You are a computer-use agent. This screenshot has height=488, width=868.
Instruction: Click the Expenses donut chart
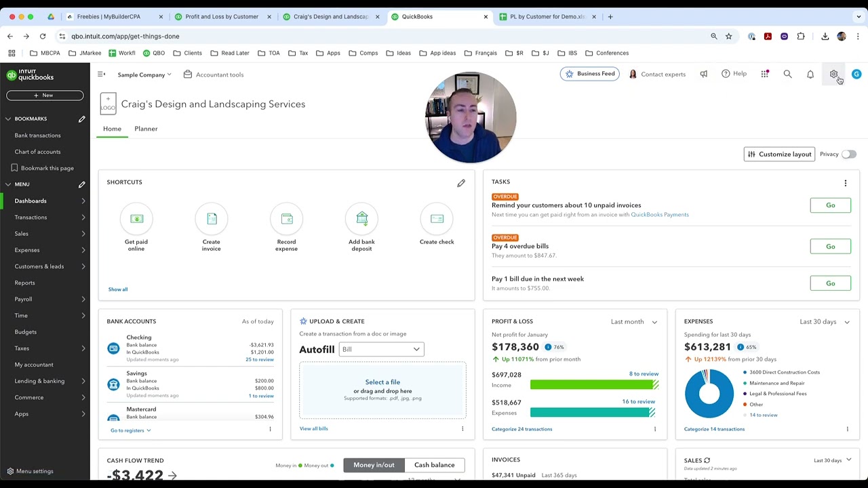709,394
